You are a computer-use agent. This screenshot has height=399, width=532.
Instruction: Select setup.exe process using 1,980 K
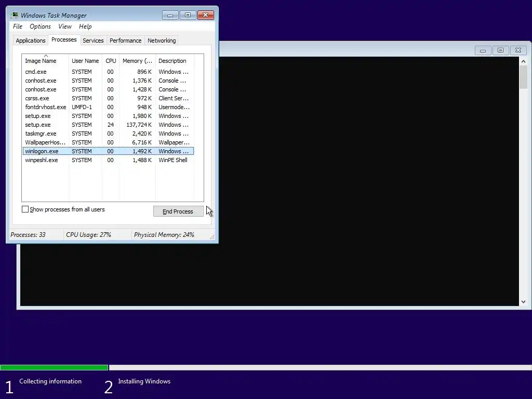(108, 116)
